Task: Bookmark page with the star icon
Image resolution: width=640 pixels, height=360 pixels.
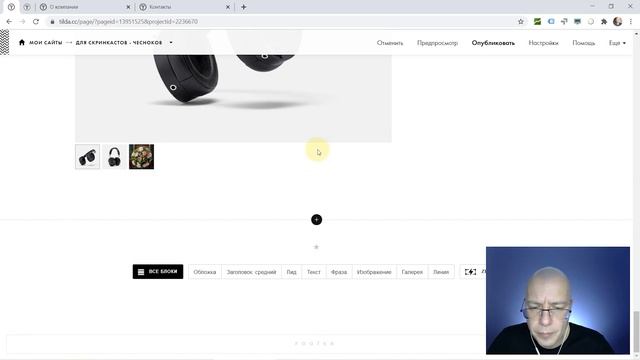Action: [x=520, y=22]
